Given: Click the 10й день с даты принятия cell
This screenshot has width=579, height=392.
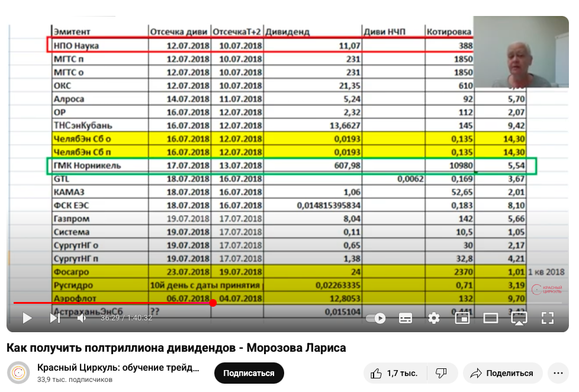Looking at the screenshot, I should [205, 285].
